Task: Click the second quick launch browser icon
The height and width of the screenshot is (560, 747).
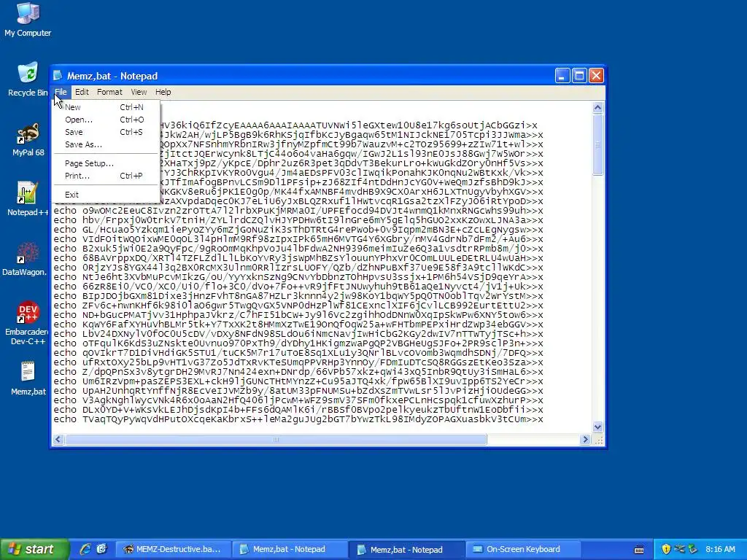Action: (101, 549)
